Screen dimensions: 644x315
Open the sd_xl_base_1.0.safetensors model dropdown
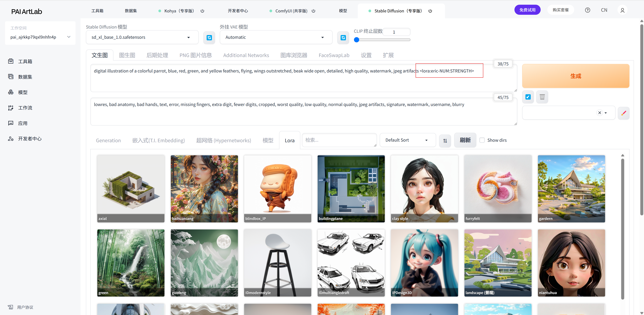pos(142,37)
